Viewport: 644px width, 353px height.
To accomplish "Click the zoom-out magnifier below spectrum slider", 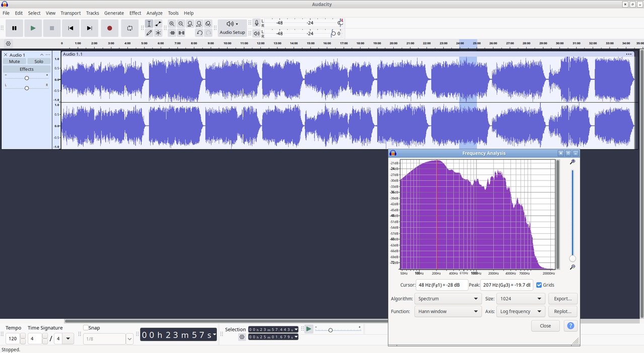I will (x=573, y=267).
